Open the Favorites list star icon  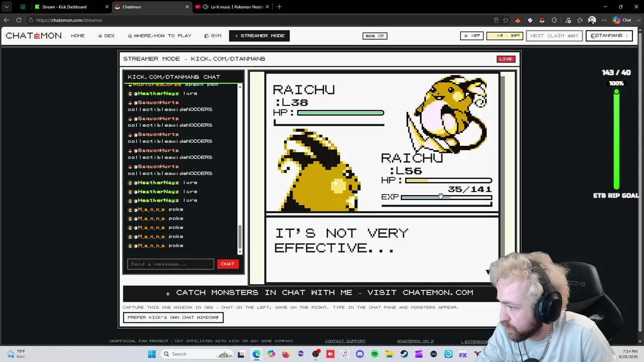click(x=580, y=20)
